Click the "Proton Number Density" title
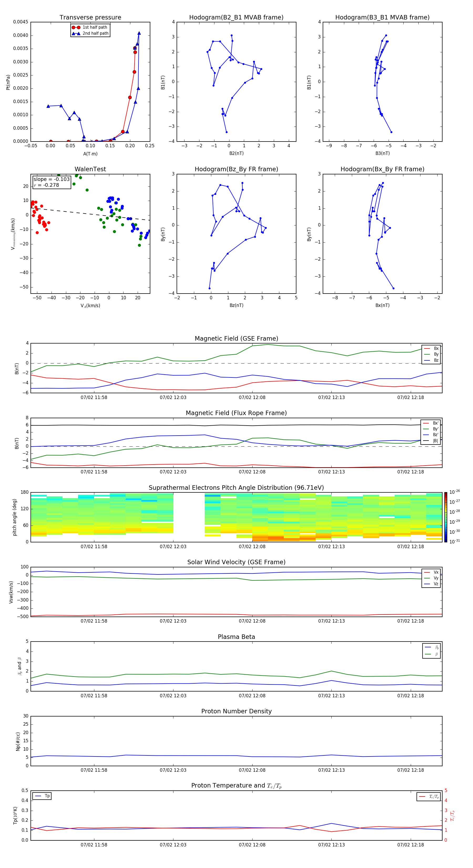Screen dimensions: 473x868 236,711
